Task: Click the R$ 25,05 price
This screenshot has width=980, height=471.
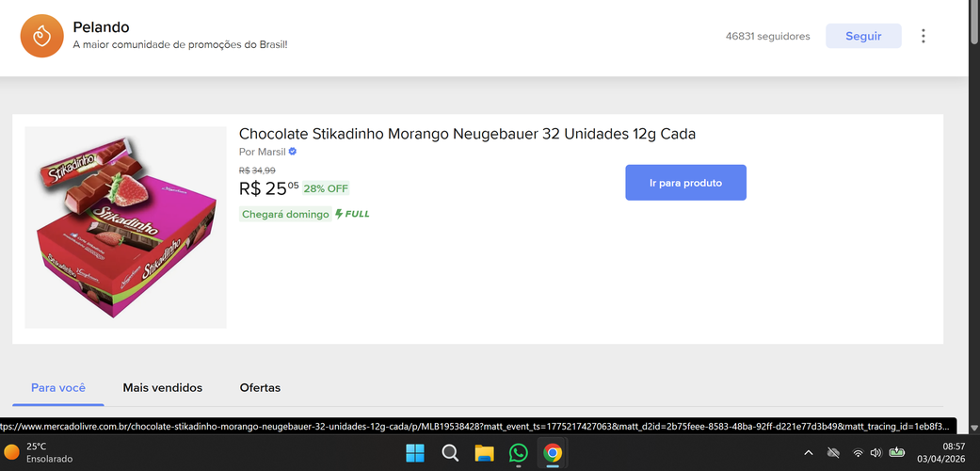Action: pyautogui.click(x=268, y=187)
